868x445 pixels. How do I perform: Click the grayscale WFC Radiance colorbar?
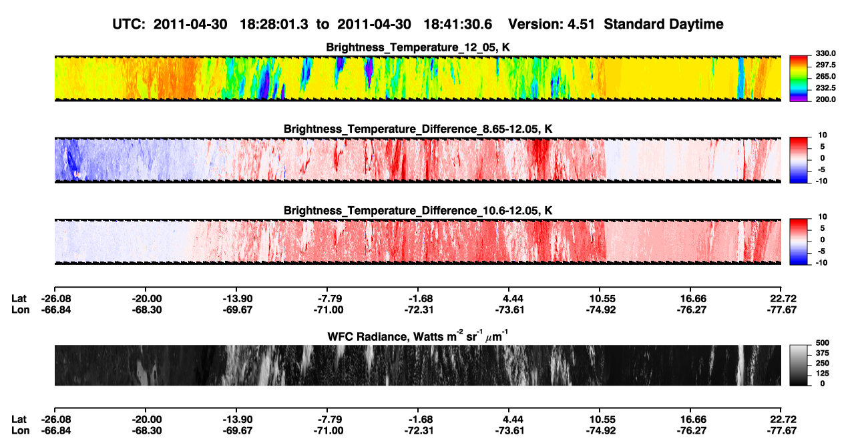point(799,366)
